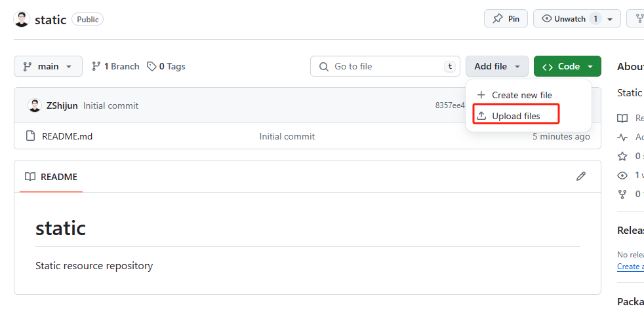Click the 5 minutes ago timestamp

(561, 136)
